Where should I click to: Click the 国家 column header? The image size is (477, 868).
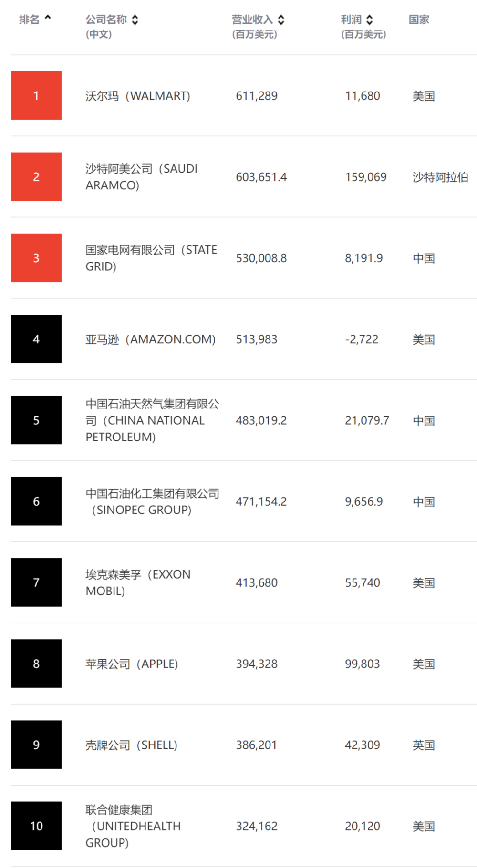419,20
